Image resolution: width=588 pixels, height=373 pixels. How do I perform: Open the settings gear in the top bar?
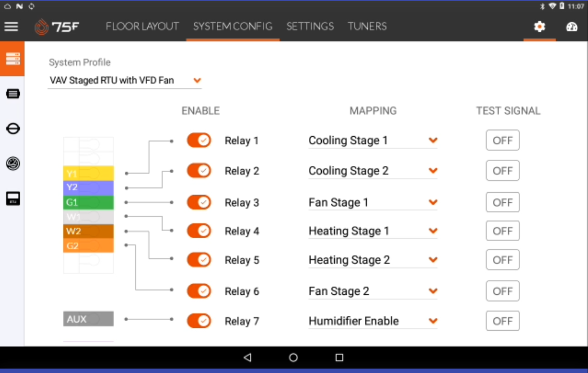click(539, 27)
